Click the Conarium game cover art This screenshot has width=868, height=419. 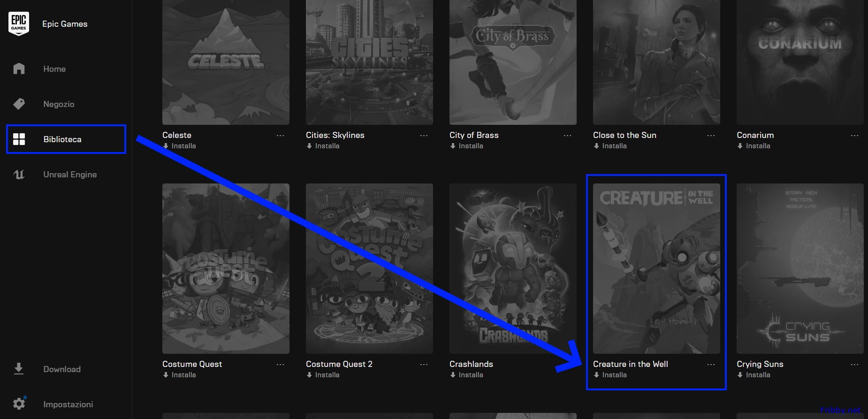tap(799, 62)
